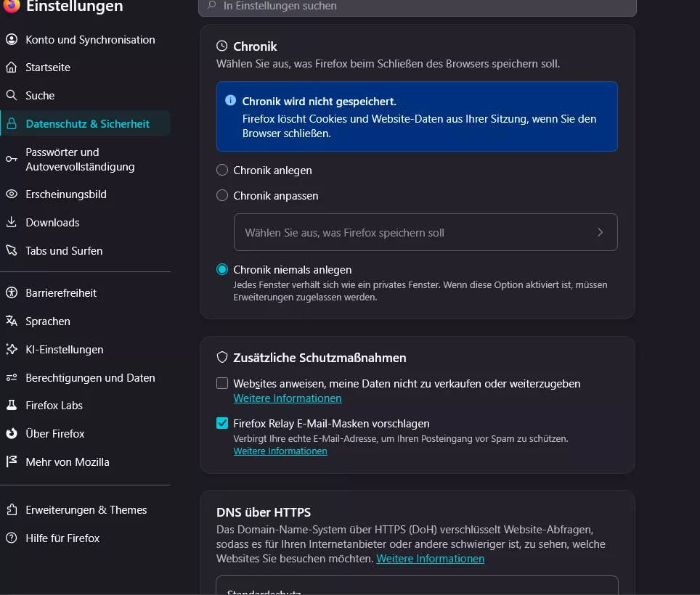Open the Sprachen settings
Image resolution: width=700 pixels, height=595 pixels.
tap(85, 321)
